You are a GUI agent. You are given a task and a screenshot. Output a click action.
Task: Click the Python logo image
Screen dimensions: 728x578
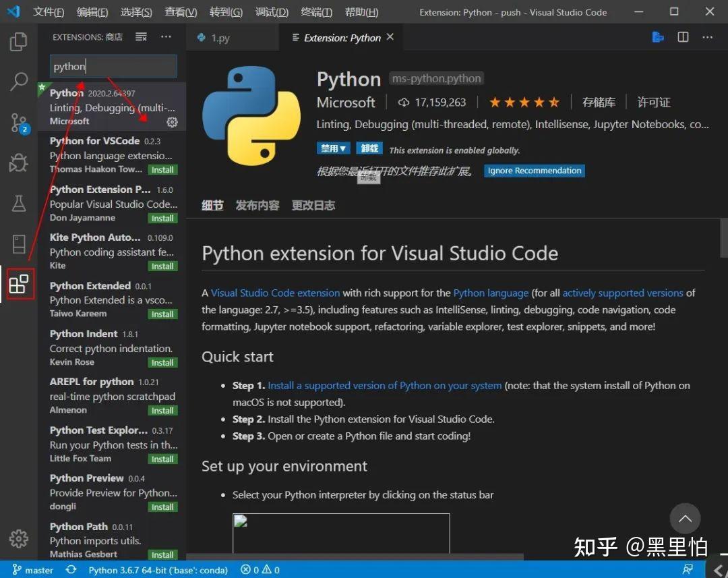(251, 116)
